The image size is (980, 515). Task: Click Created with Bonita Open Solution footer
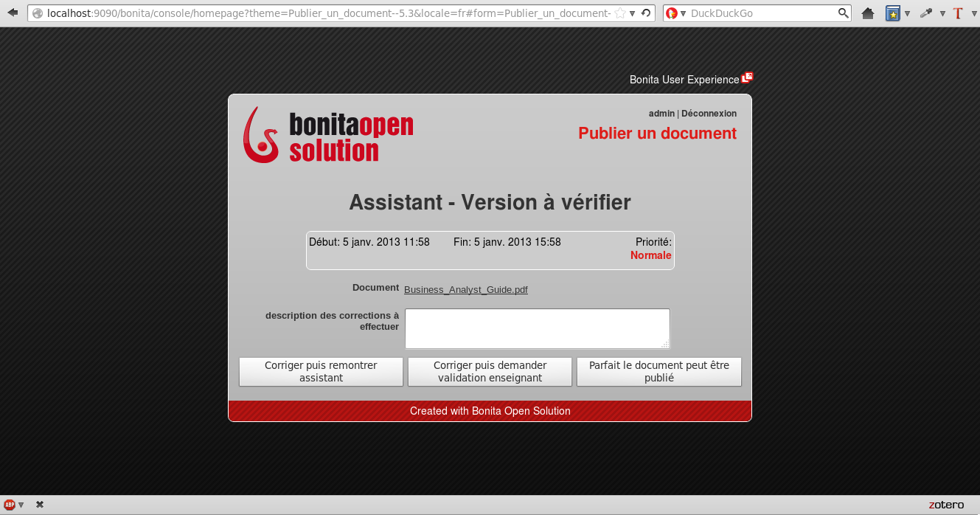(x=490, y=411)
